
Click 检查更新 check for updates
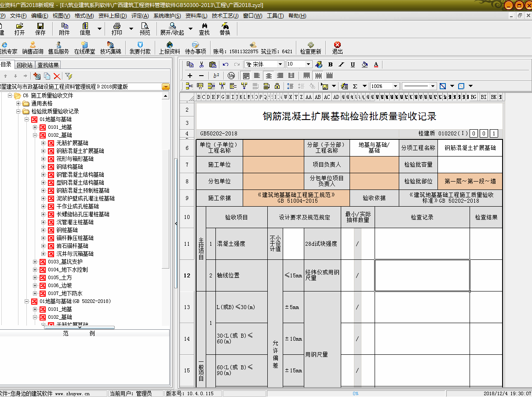(x=310, y=47)
